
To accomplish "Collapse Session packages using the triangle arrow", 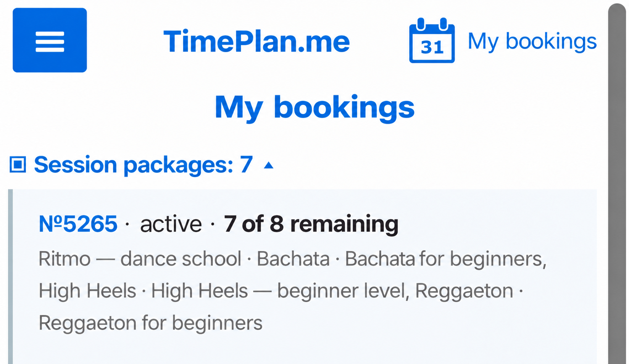I will click(269, 165).
